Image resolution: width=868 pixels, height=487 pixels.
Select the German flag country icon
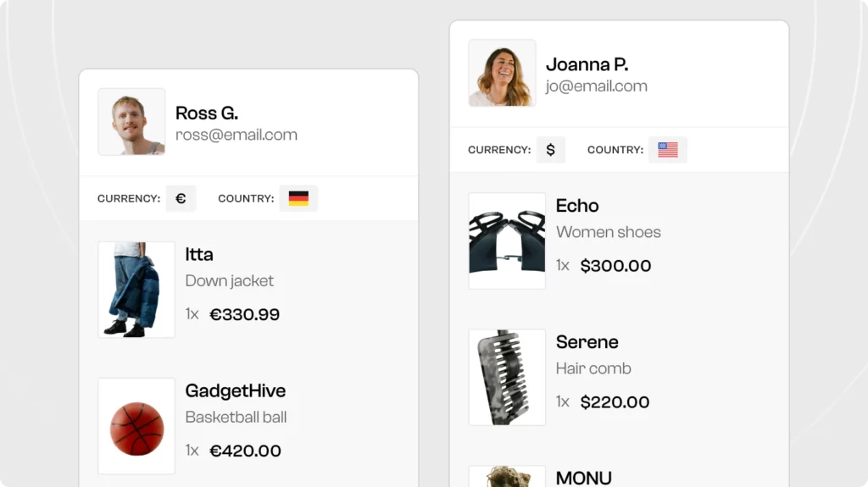coord(298,199)
